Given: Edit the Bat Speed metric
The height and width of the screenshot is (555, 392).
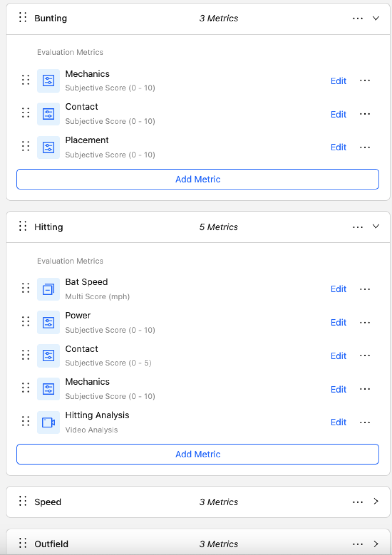Looking at the screenshot, I should pyautogui.click(x=338, y=289).
